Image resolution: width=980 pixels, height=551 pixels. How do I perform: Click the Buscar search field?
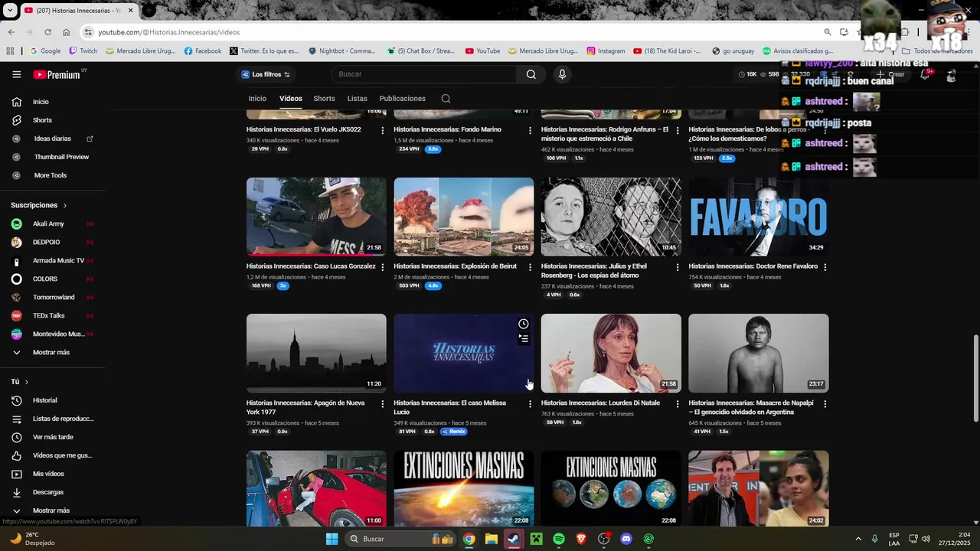point(425,74)
